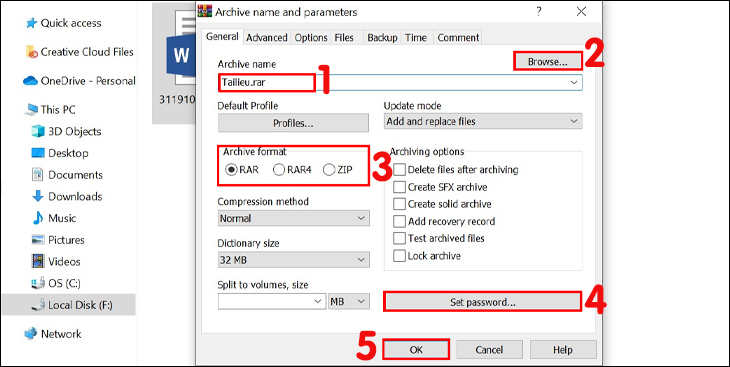The width and height of the screenshot is (730, 367).
Task: Select ZIP archive format
Action: coord(338,170)
